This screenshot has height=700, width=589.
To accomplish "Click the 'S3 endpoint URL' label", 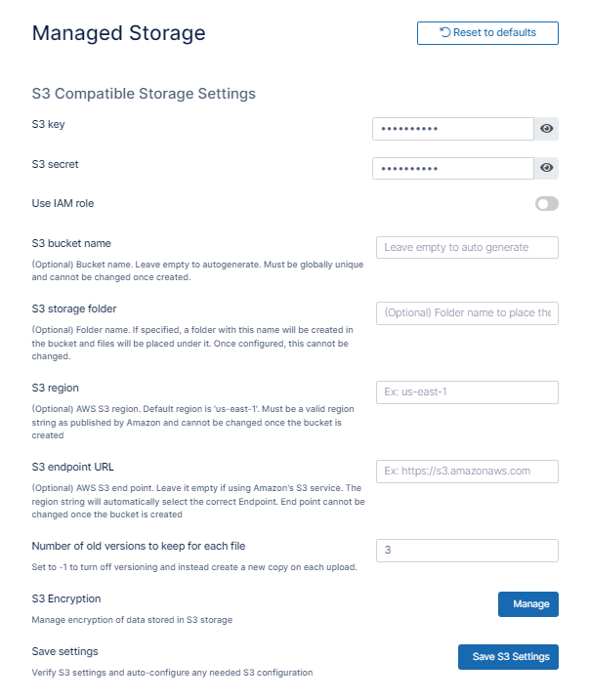I will coord(73,467).
